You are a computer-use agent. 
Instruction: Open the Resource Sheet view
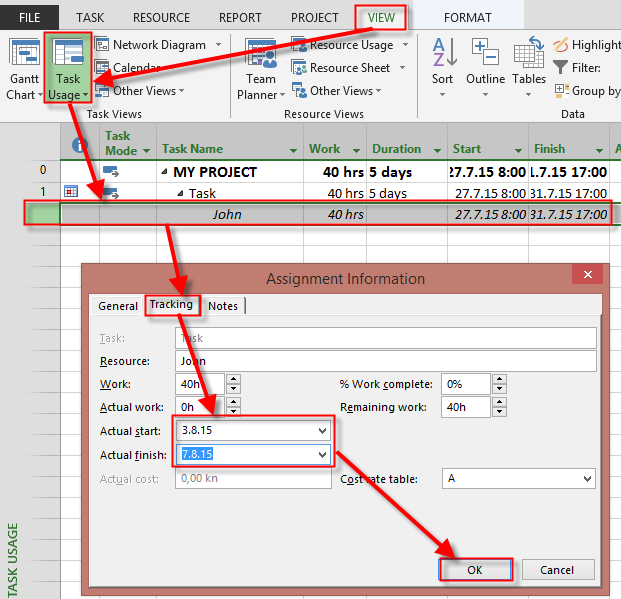click(x=349, y=68)
